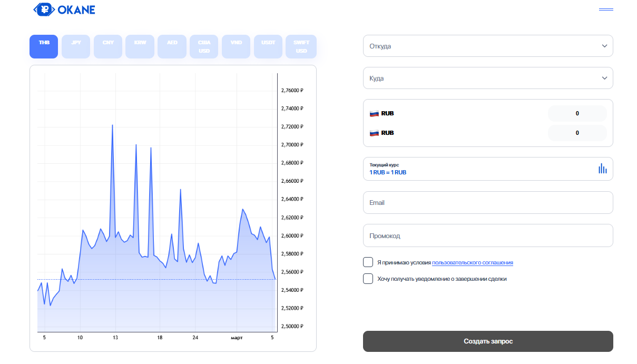
Task: Select the SWIFT USD tab
Action: click(x=301, y=46)
